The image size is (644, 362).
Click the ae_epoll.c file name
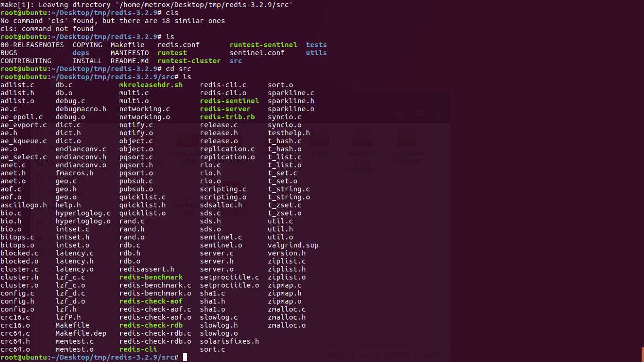[x=22, y=117]
